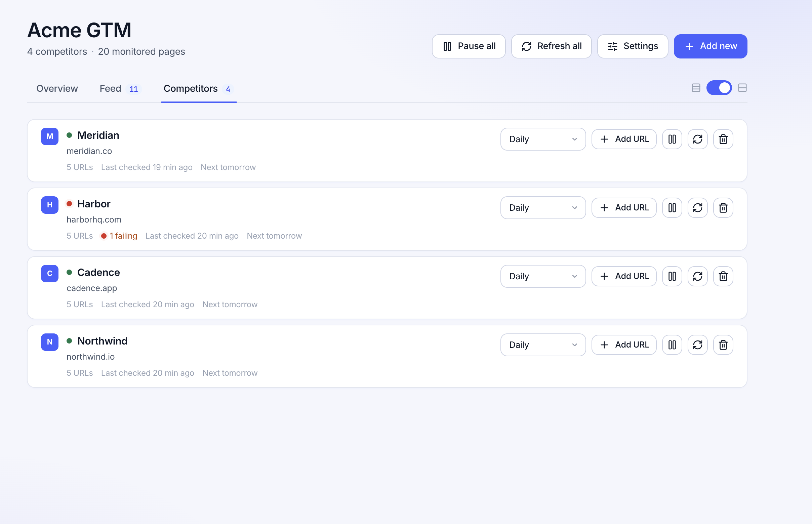Click the Competitors tab's 4 badge

pos(228,89)
